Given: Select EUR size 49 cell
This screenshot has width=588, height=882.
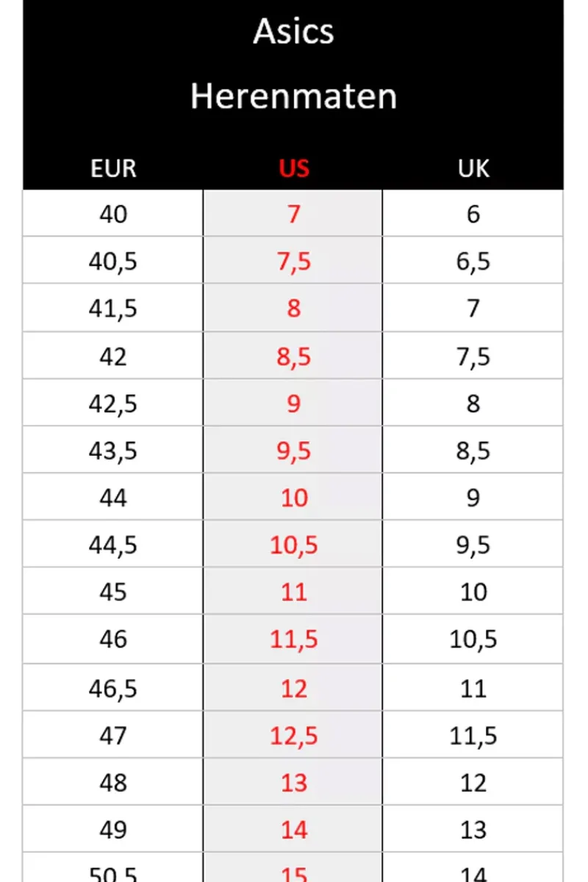Looking at the screenshot, I should pos(113,829).
